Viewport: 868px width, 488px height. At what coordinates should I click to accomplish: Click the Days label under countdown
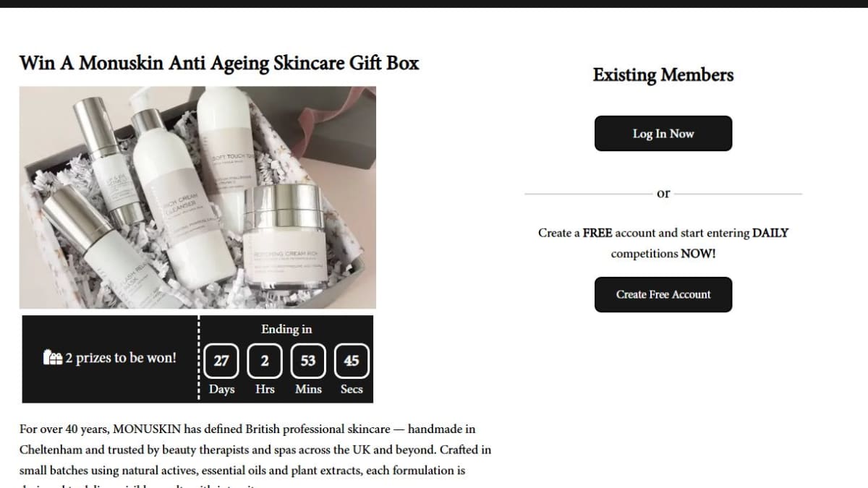[x=221, y=389]
